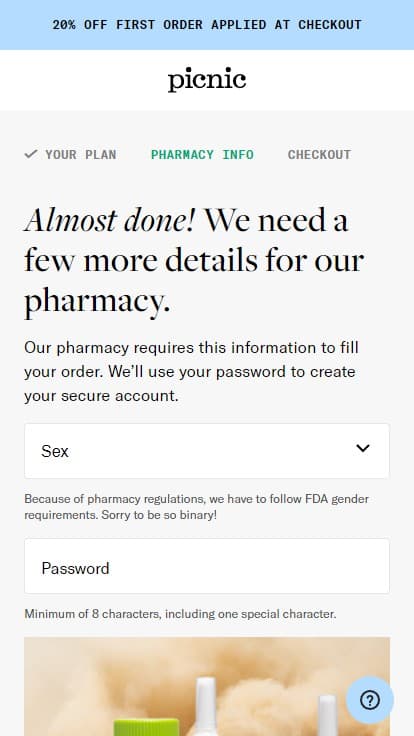The width and height of the screenshot is (414, 736).
Task: Click the 20% off first order banner
Action: pos(207,24)
